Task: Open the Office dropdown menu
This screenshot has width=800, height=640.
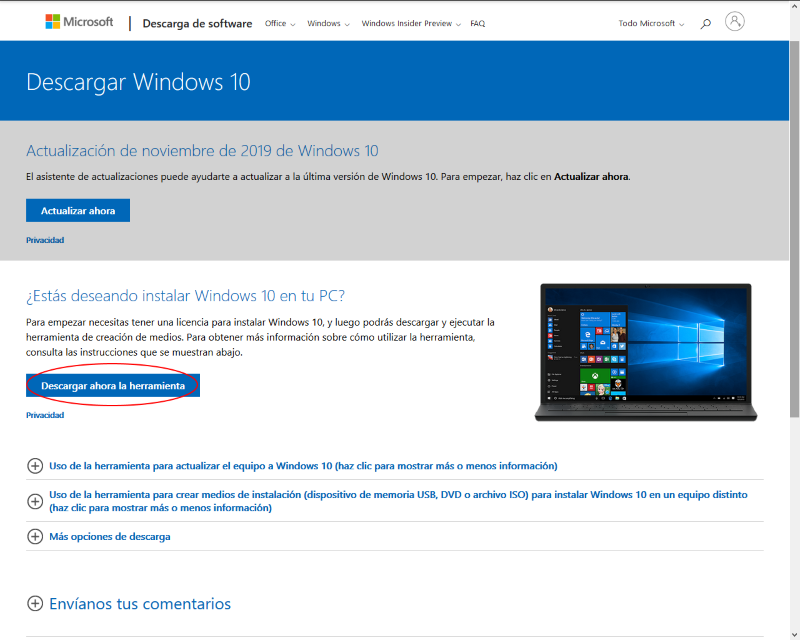Action: pyautogui.click(x=276, y=22)
